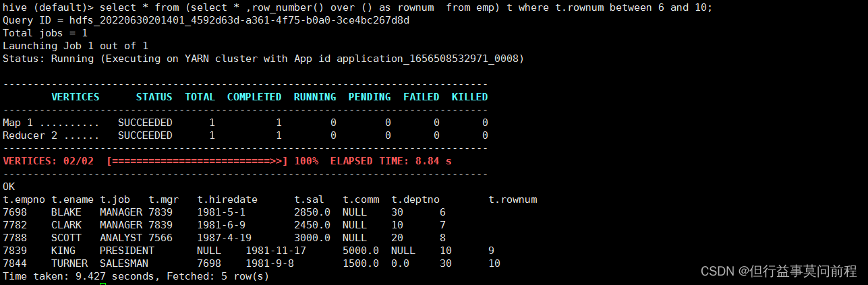
Task: Click salary value 1500.0
Action: (361, 263)
